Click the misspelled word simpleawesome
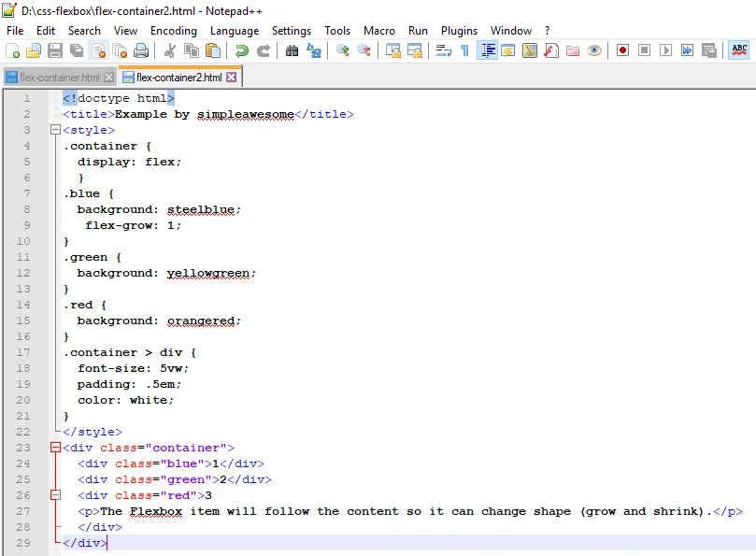 pyautogui.click(x=246, y=114)
